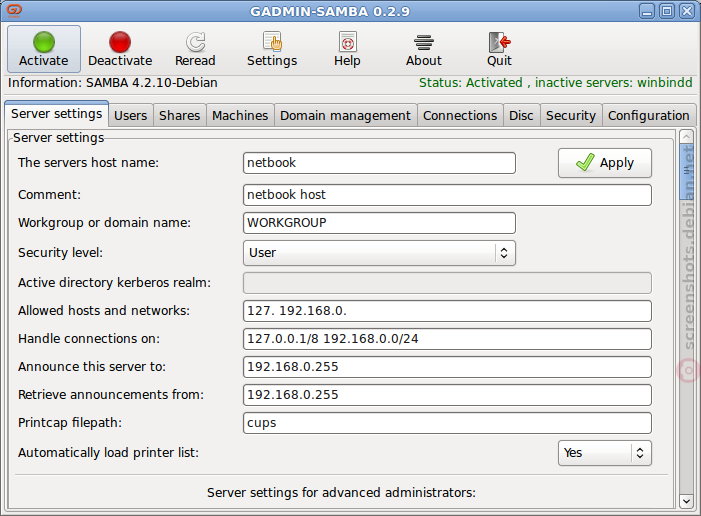The height and width of the screenshot is (516, 701).
Task: Click the vertical scrollbar down arrow
Action: [x=686, y=502]
